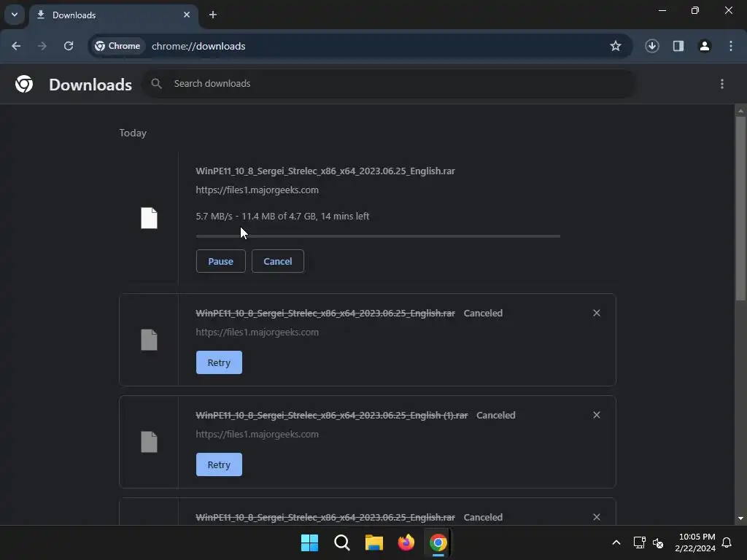Open the active WinPE11 .rar file name link
Screen dimensions: 747x560
pos(325,171)
